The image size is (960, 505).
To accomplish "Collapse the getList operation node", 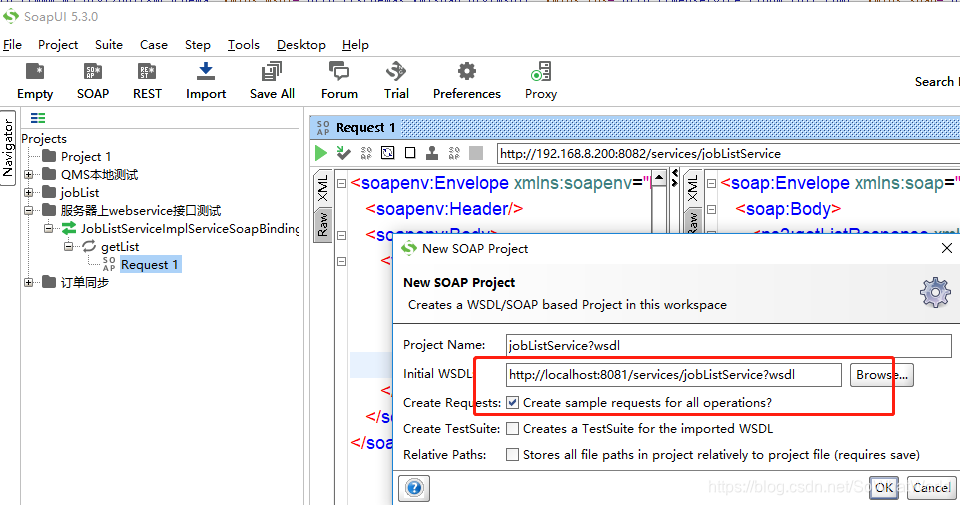I will (x=69, y=246).
